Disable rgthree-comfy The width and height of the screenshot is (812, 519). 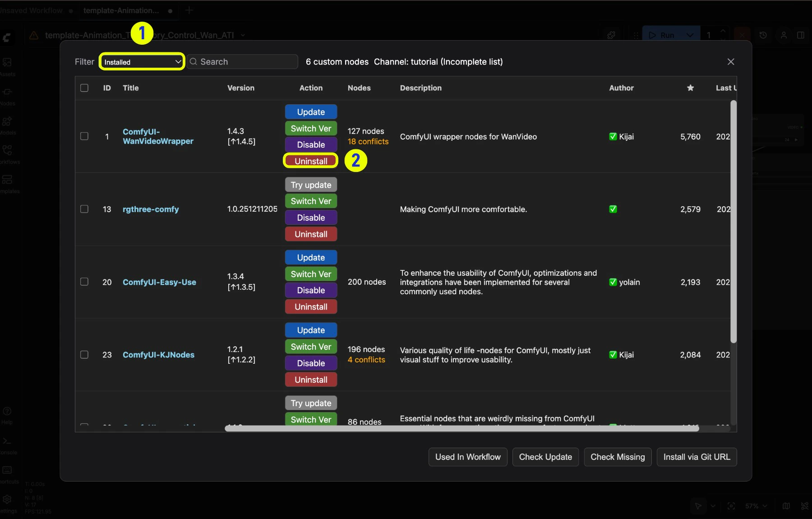(311, 218)
